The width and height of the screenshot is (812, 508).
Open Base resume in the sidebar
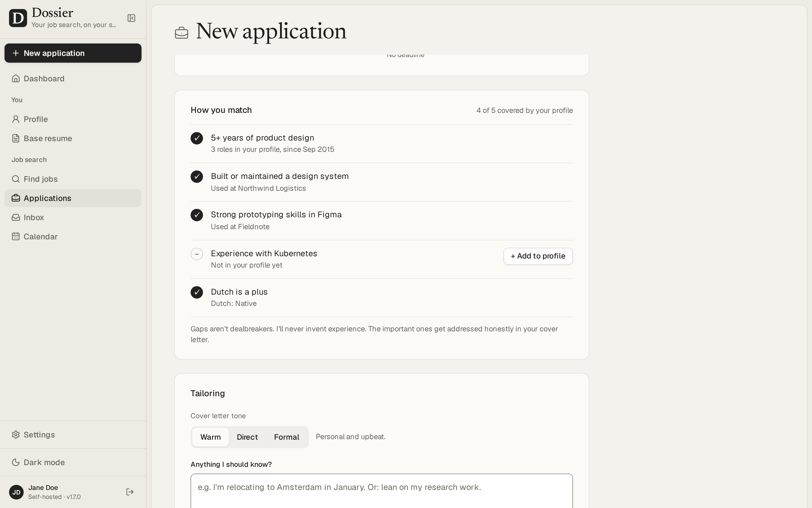[x=73, y=138]
